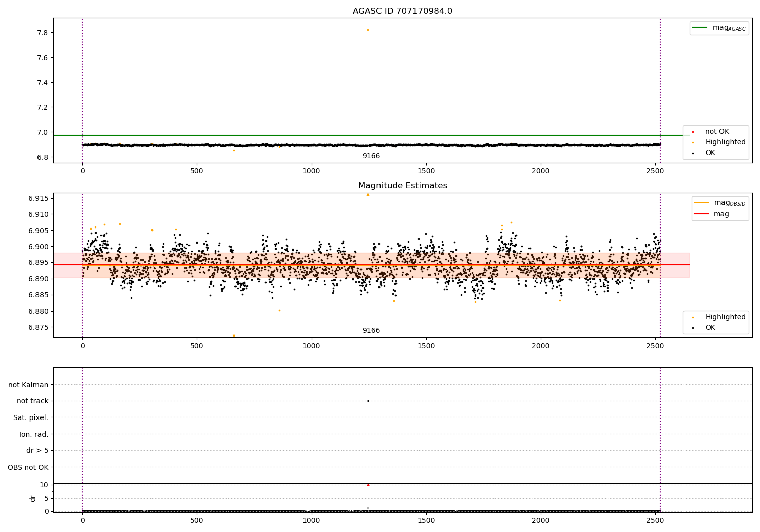Click the 10 tick on the dr axis
The height and width of the screenshot is (532, 760).
tap(44, 485)
